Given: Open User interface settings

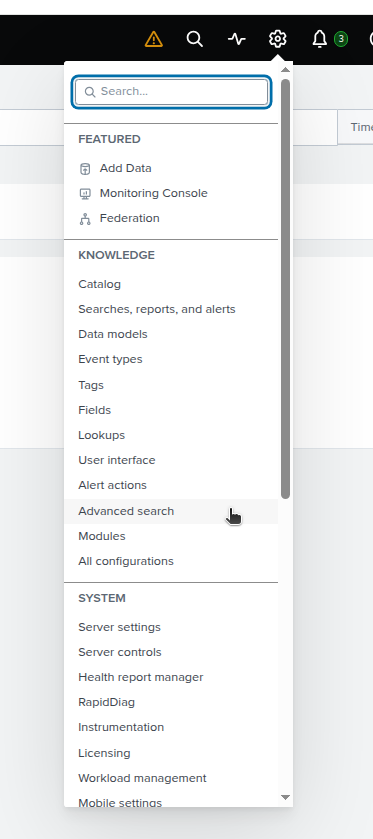Looking at the screenshot, I should (117, 460).
